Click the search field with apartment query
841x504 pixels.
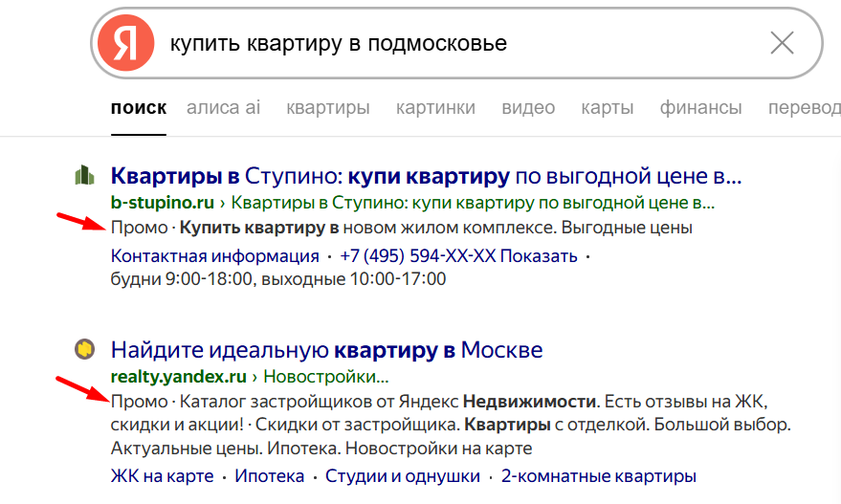click(x=456, y=43)
